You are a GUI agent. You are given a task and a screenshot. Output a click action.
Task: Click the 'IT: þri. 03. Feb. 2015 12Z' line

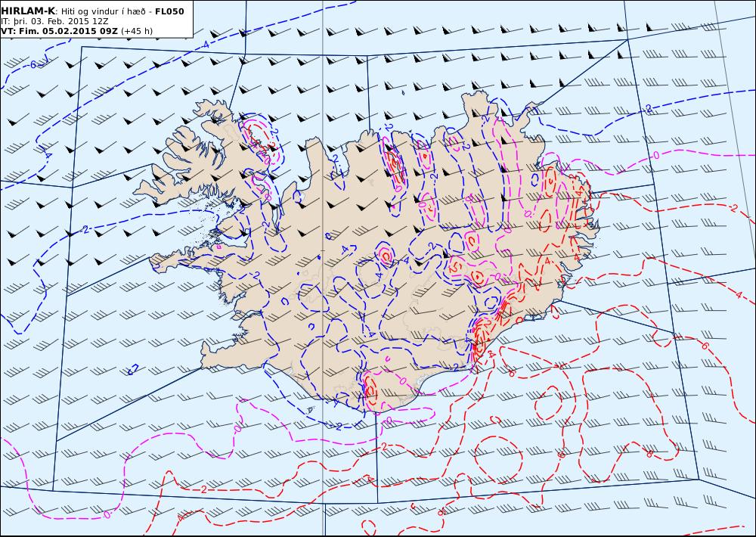pos(54,21)
